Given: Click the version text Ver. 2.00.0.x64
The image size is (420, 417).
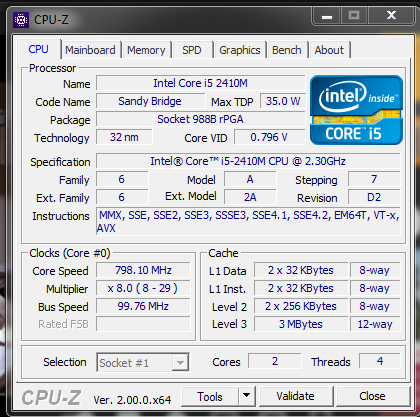Looking at the screenshot, I should (x=132, y=400).
